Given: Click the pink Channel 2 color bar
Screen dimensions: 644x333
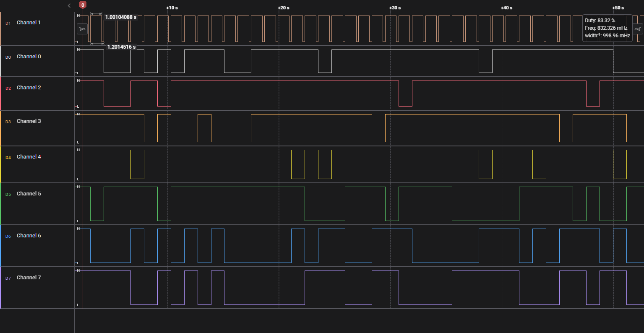Looking at the screenshot, I should click(1, 94).
